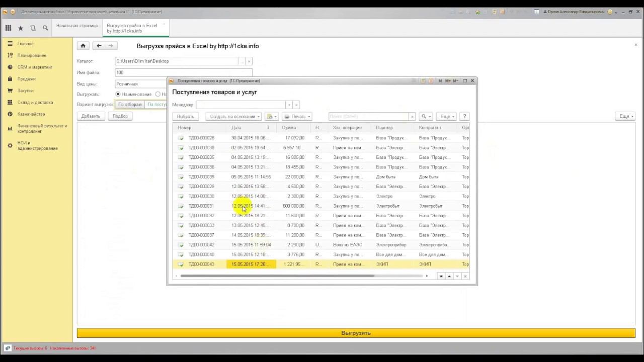Viewport: 644px width, 362px height.
Task: Click the Подбор button
Action: point(120,116)
